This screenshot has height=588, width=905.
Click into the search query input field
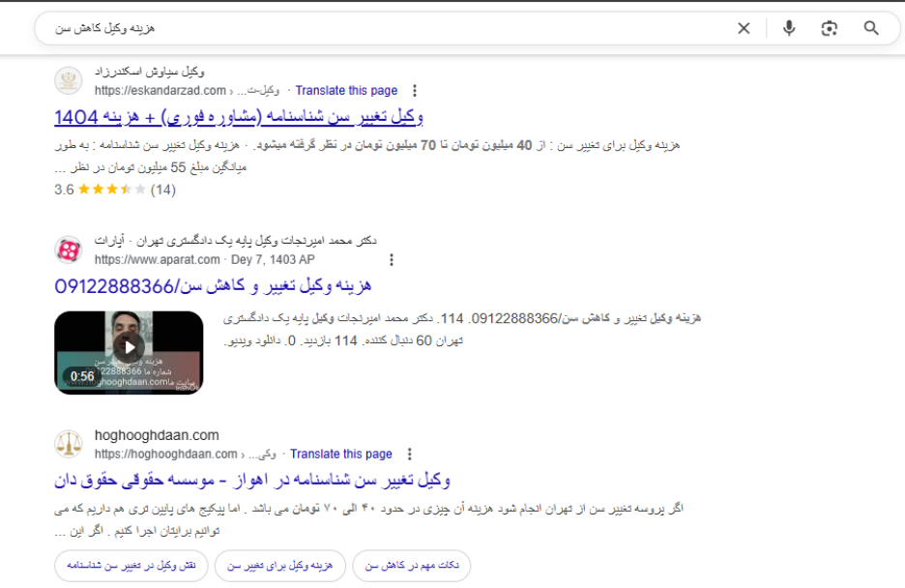387,28
